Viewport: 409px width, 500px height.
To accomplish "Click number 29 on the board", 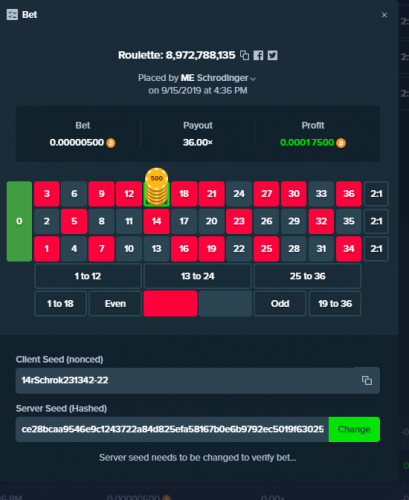I will pos(294,221).
